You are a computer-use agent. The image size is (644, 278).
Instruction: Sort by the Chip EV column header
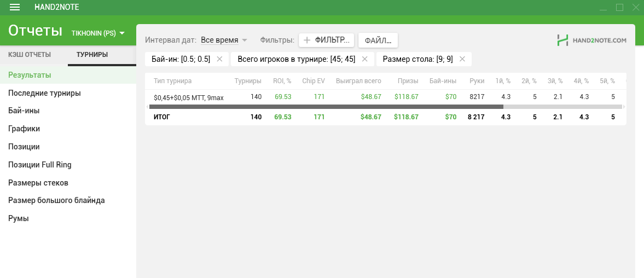tap(314, 81)
